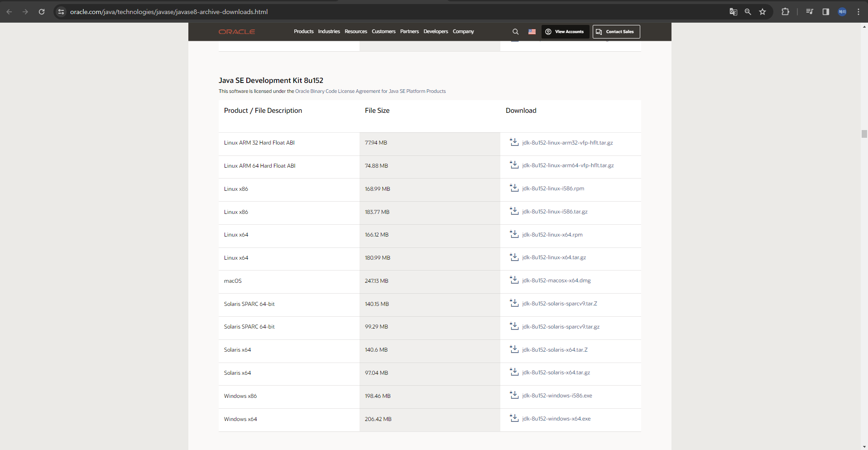Click the Oracle logo
The width and height of the screenshot is (868, 450).
point(237,32)
